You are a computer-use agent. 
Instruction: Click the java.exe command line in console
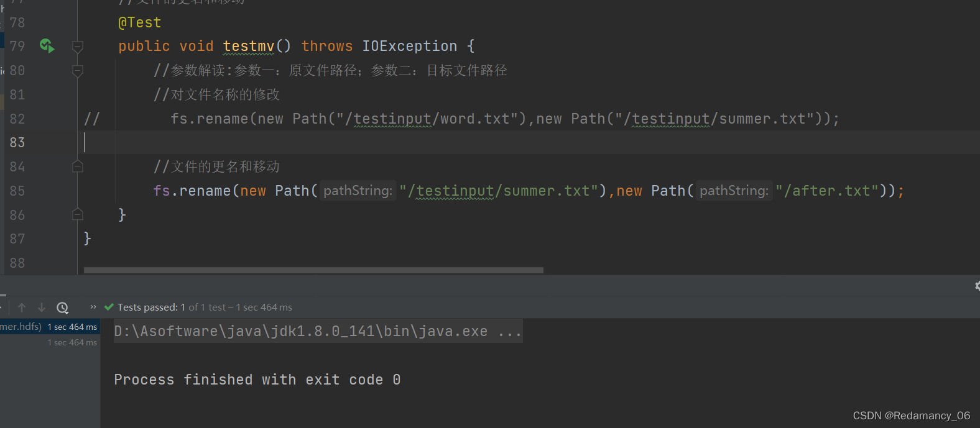[x=318, y=331]
